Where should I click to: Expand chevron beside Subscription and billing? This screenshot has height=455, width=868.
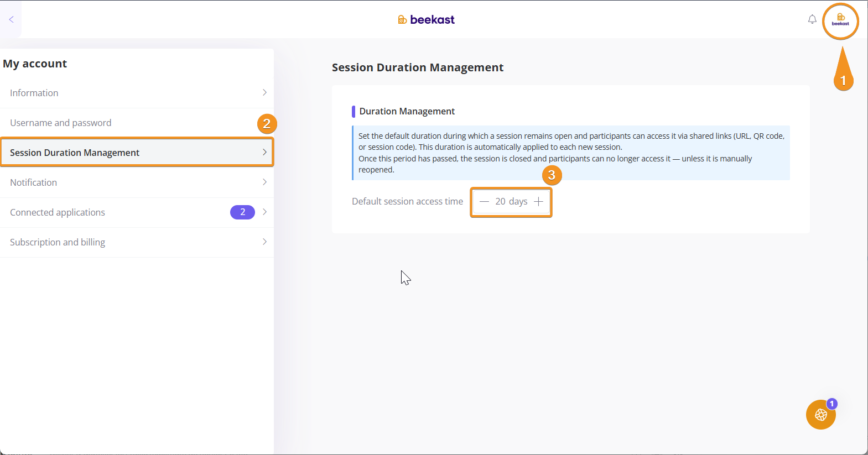click(x=264, y=242)
